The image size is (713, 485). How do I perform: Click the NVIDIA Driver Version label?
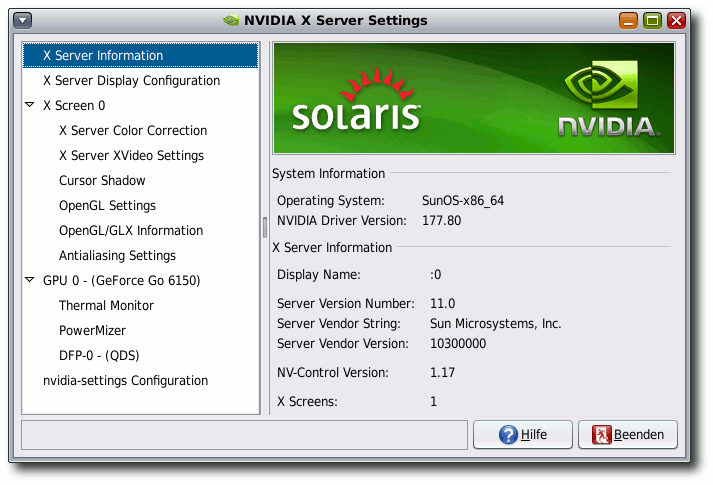point(341,220)
